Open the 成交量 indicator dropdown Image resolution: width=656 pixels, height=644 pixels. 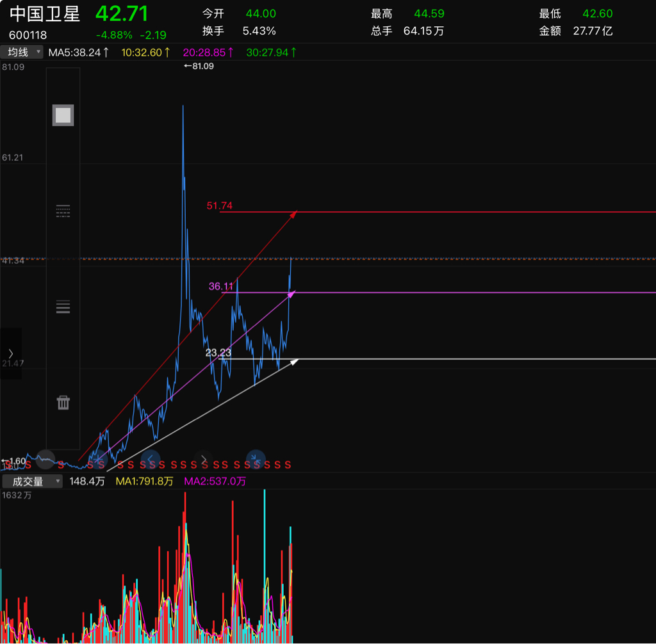point(32,482)
